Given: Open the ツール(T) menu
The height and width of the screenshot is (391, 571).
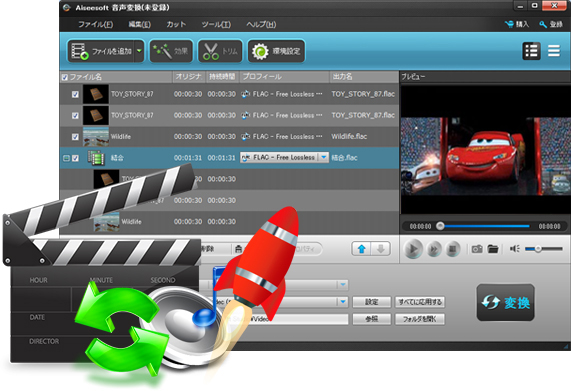Looking at the screenshot, I should tap(216, 24).
